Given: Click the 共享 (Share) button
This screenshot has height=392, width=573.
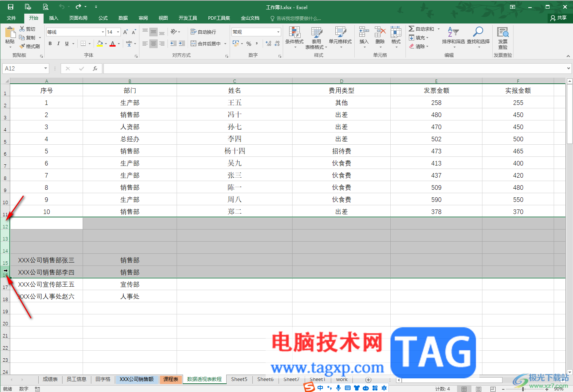Looking at the screenshot, I should tap(559, 18).
